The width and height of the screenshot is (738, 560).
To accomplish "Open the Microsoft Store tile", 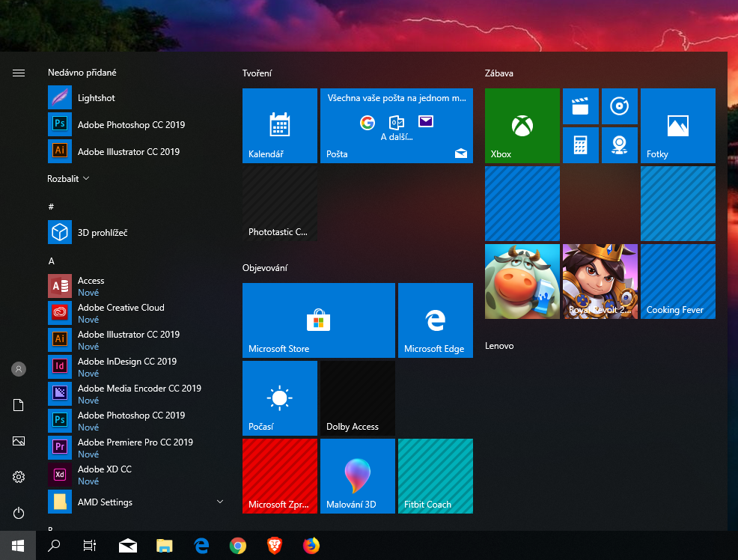I will [x=319, y=320].
